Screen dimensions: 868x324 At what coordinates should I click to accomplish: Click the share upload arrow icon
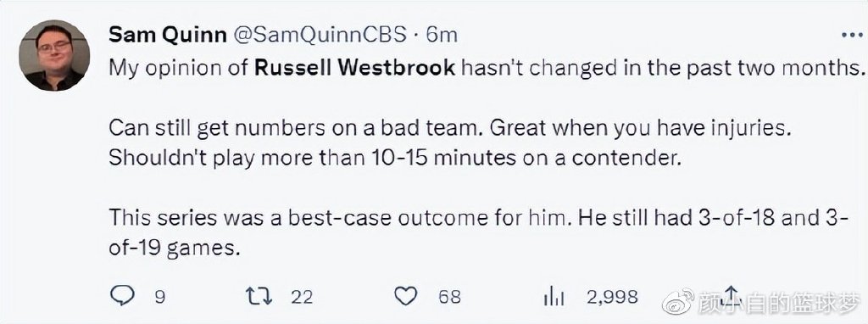[x=732, y=297]
